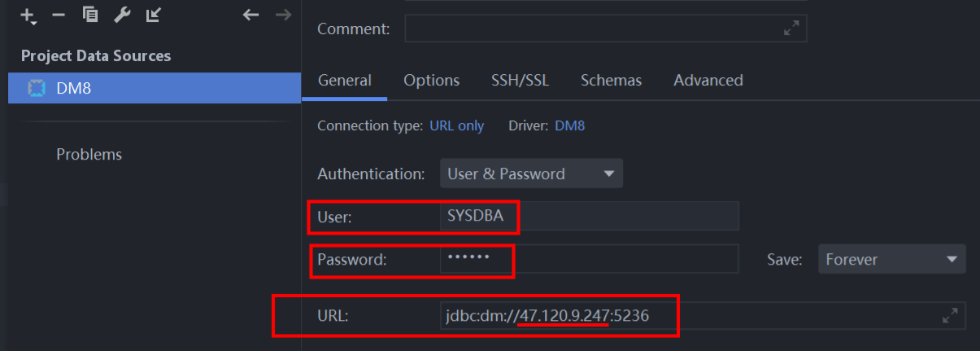Screen dimensions: 980x351
Task: Click the forward navigation arrow
Action: click(283, 15)
